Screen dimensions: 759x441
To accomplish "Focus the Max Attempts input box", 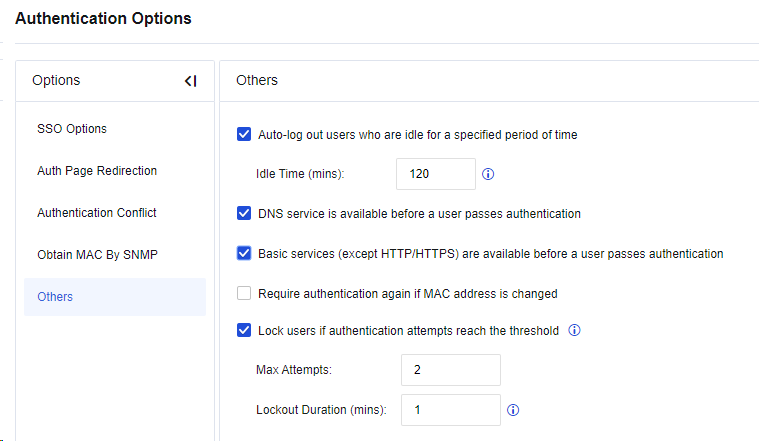I will pyautogui.click(x=450, y=370).
